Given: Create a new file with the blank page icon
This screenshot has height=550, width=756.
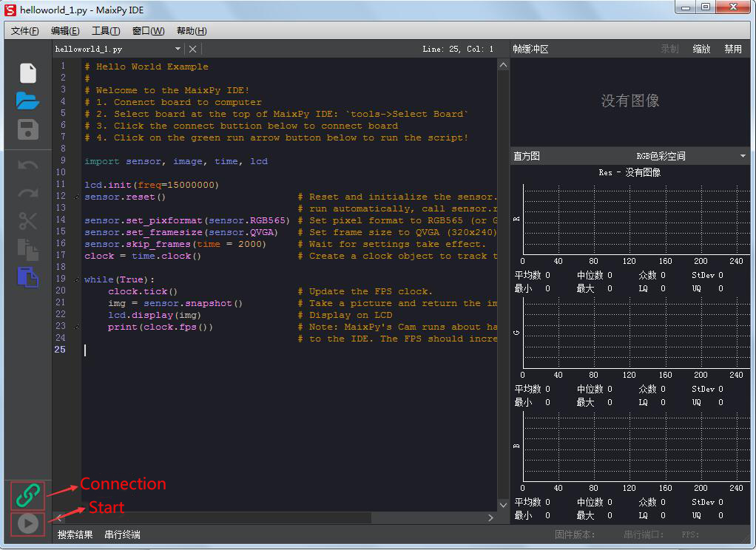Looking at the screenshot, I should point(28,73).
